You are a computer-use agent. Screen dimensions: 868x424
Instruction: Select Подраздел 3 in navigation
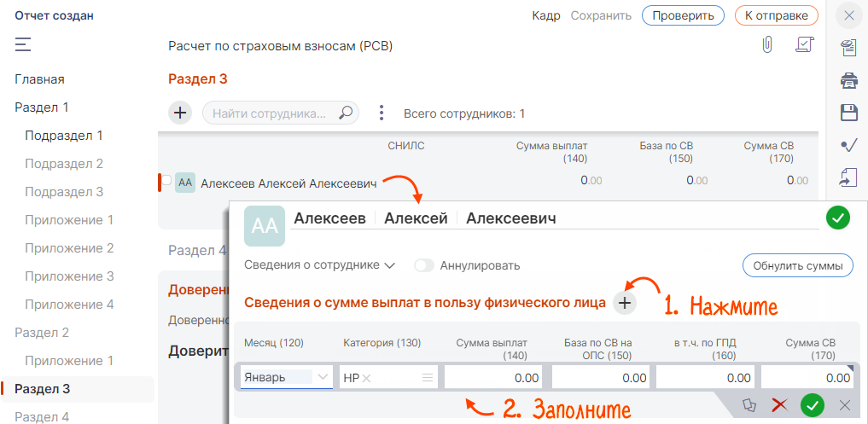pos(64,192)
